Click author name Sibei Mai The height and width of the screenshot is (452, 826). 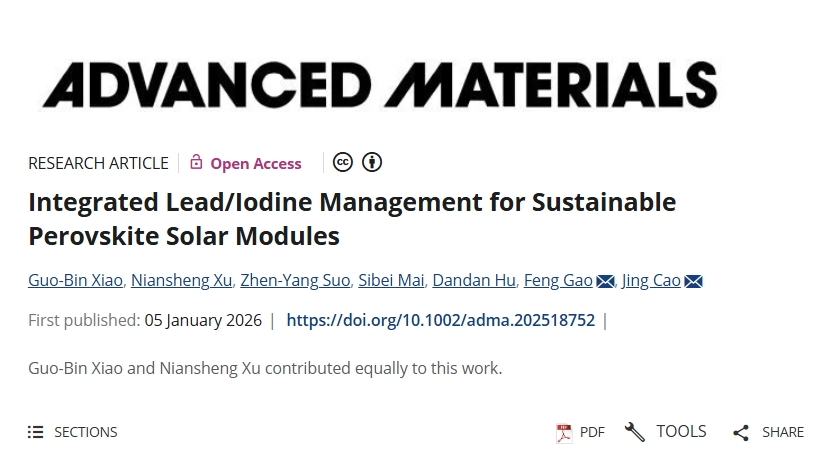tap(390, 280)
